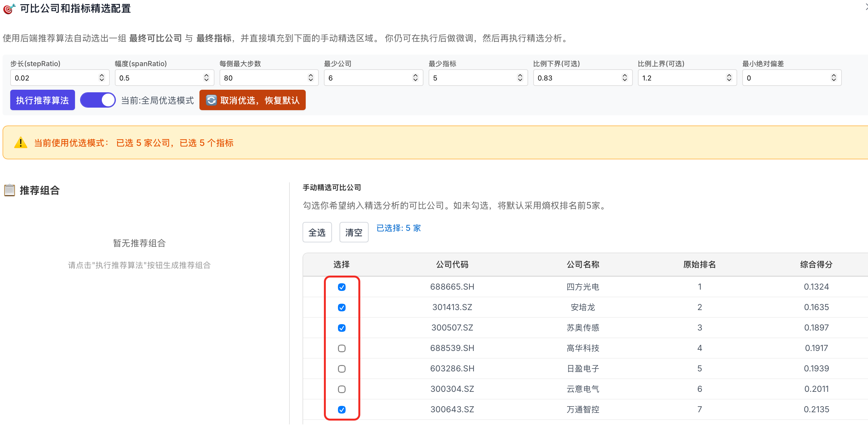Click the 综合得分 column header
The width and height of the screenshot is (868, 426).
pos(816,264)
